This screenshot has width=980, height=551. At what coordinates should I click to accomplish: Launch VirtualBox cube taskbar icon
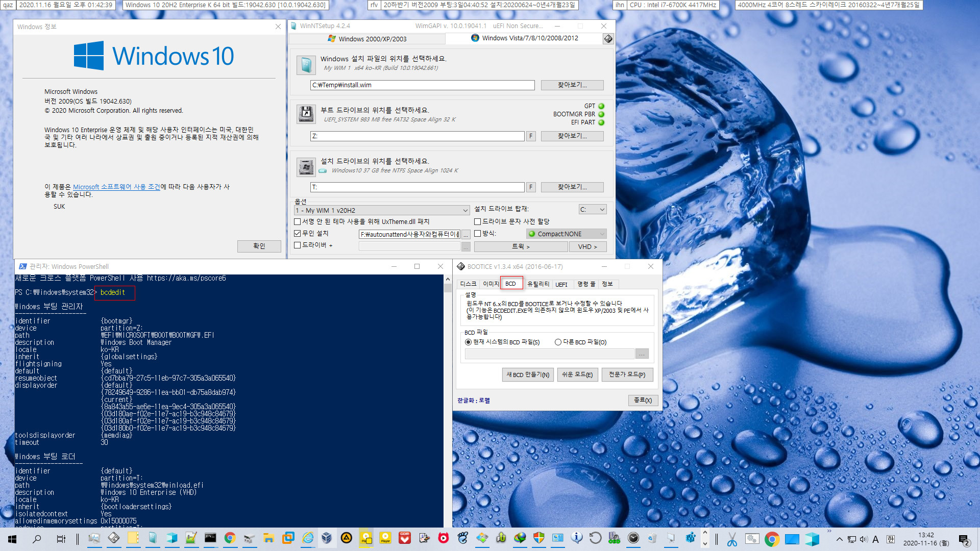click(327, 538)
